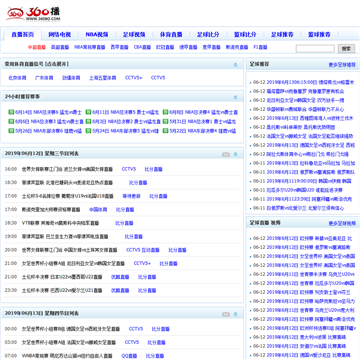This screenshot has height=360, width=360.
Task: Open the 上海五星体育 channel link
Action: [x=103, y=78]
